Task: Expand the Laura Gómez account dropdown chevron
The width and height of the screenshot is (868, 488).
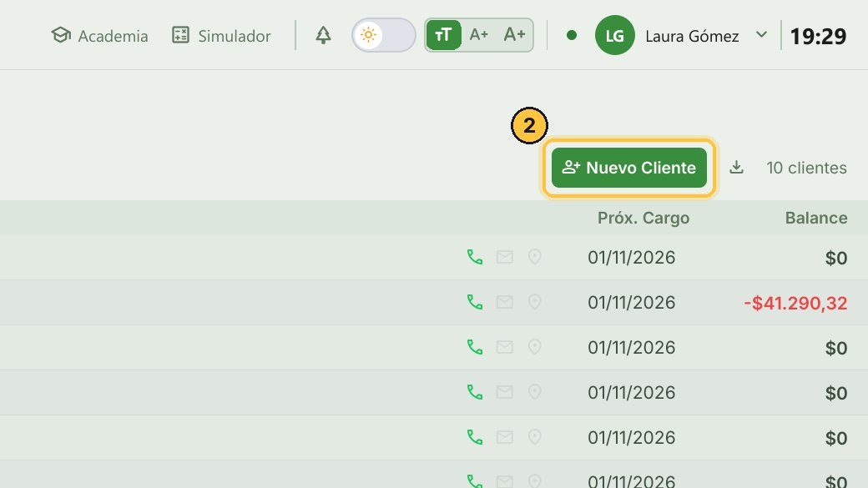Action: tap(762, 35)
